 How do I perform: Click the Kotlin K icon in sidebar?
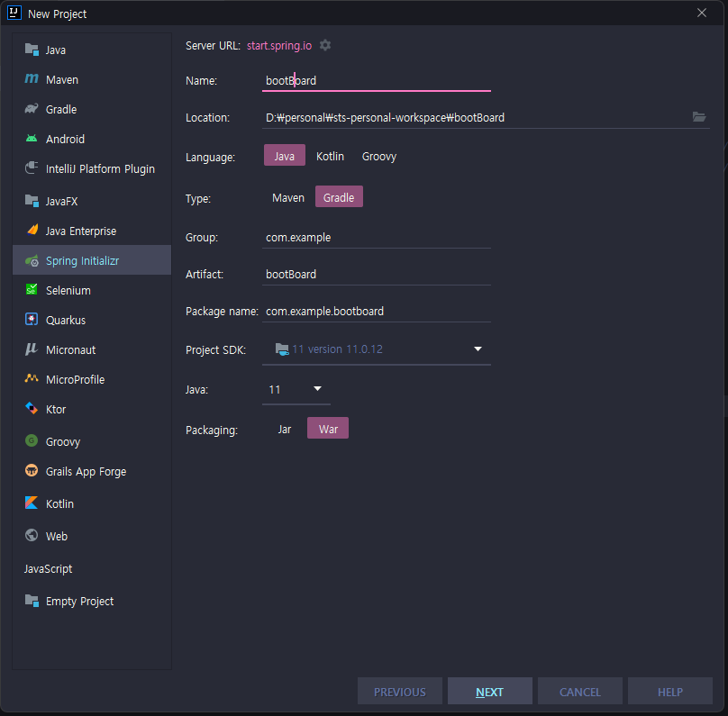32,503
